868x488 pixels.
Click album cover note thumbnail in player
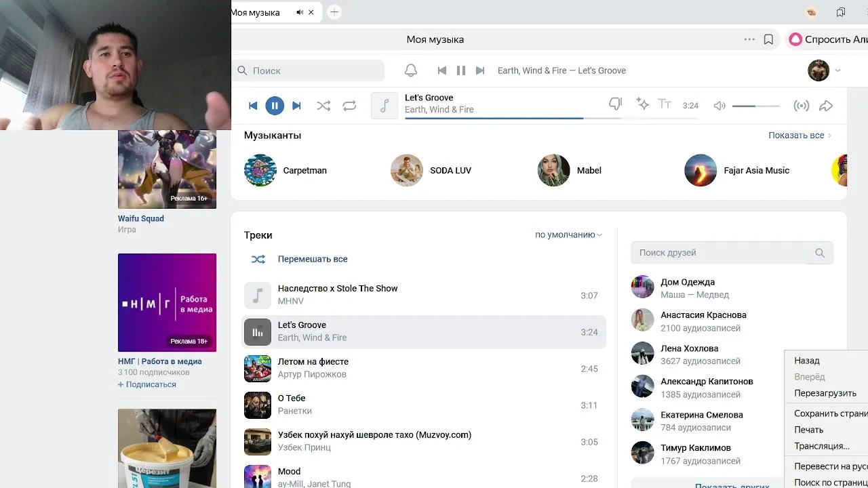(384, 106)
